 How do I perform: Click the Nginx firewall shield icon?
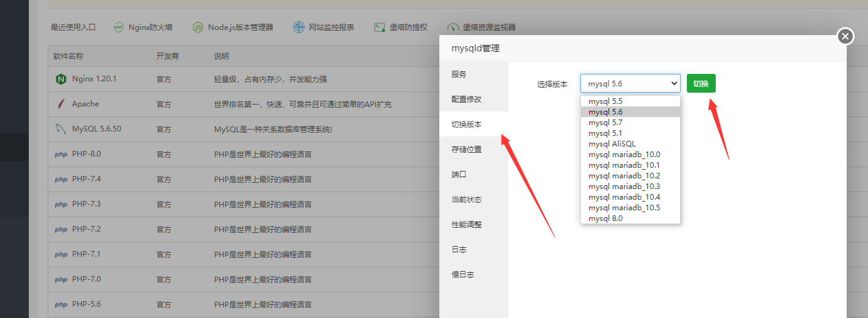[x=118, y=28]
